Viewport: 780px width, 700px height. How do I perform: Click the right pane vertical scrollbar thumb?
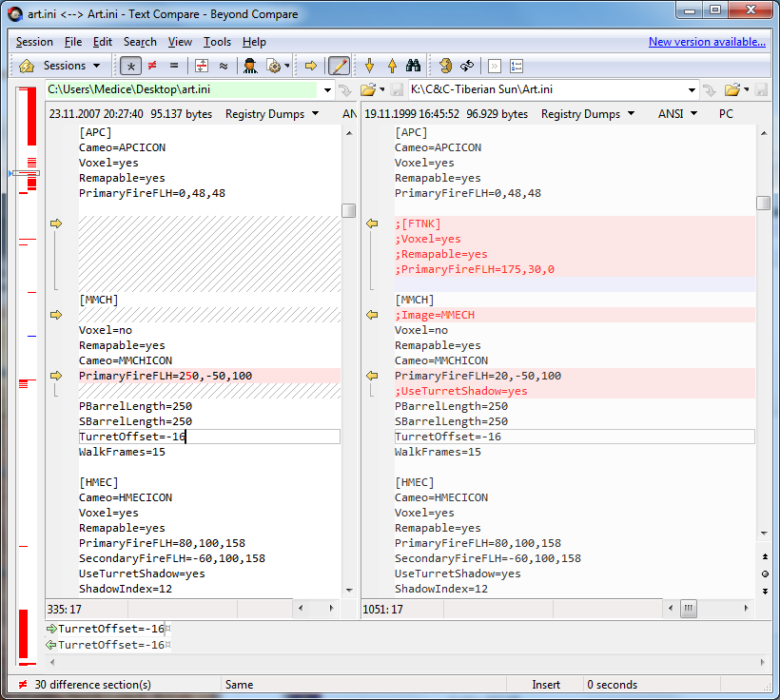764,203
